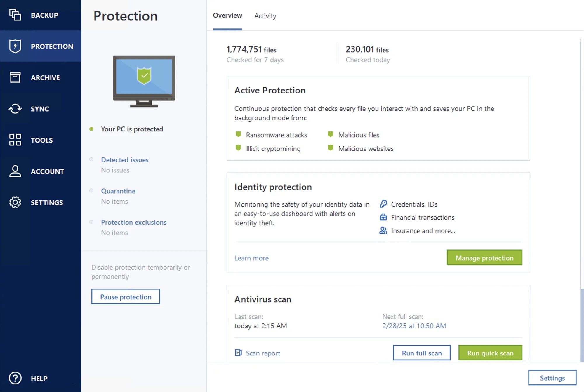The height and width of the screenshot is (392, 584).
Task: Open Protection exclusions link
Action: point(134,222)
